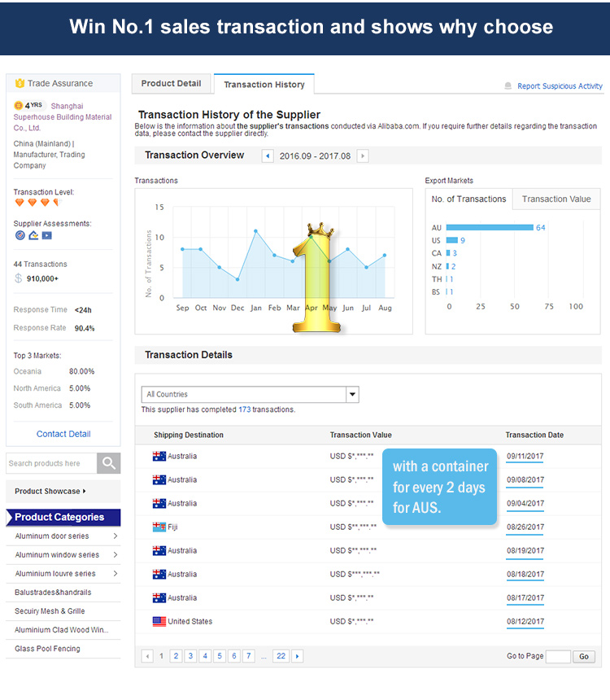The image size is (610, 700).
Task: Click the Report Suspicious Activity bell icon
Action: (508, 85)
